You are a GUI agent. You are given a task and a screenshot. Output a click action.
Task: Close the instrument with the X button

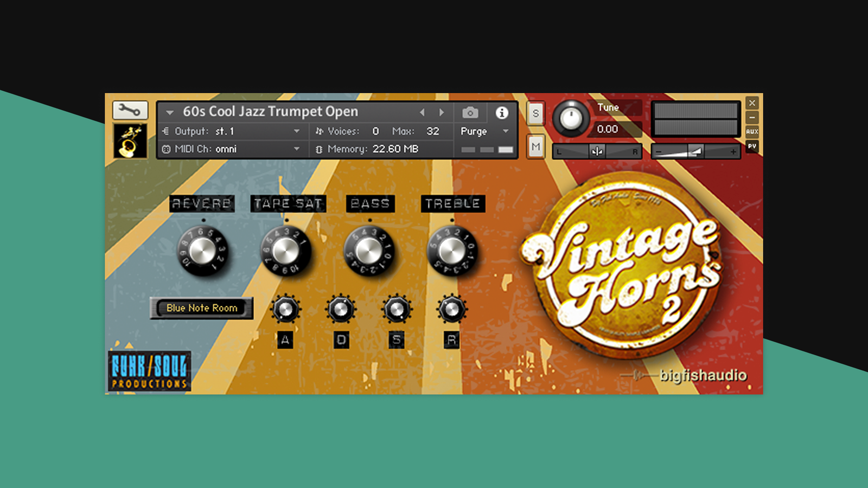coord(752,103)
